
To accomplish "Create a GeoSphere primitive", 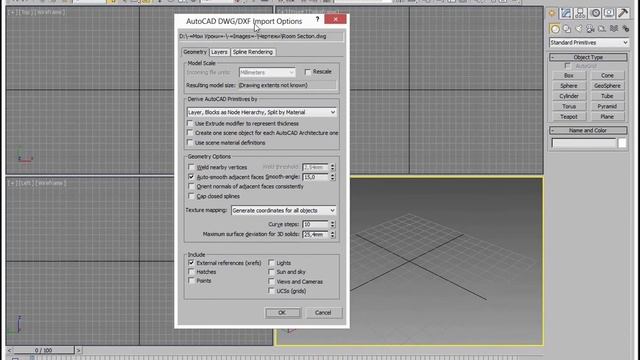I will tap(607, 86).
